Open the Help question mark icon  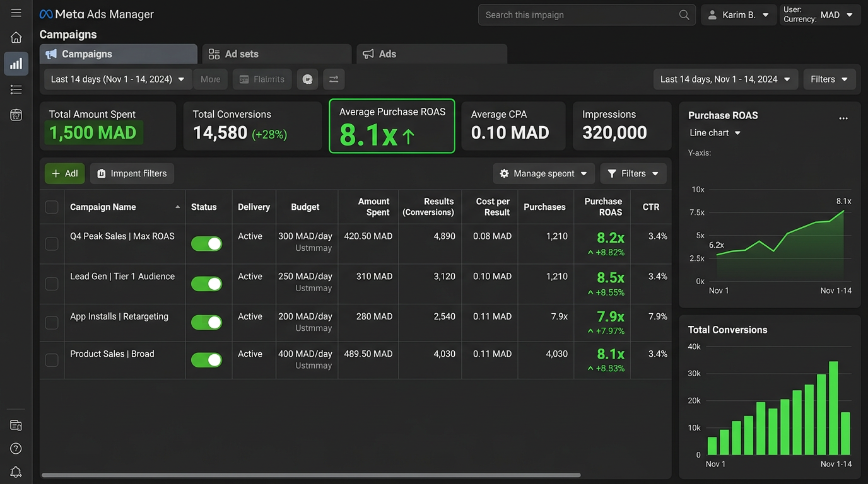(16, 448)
